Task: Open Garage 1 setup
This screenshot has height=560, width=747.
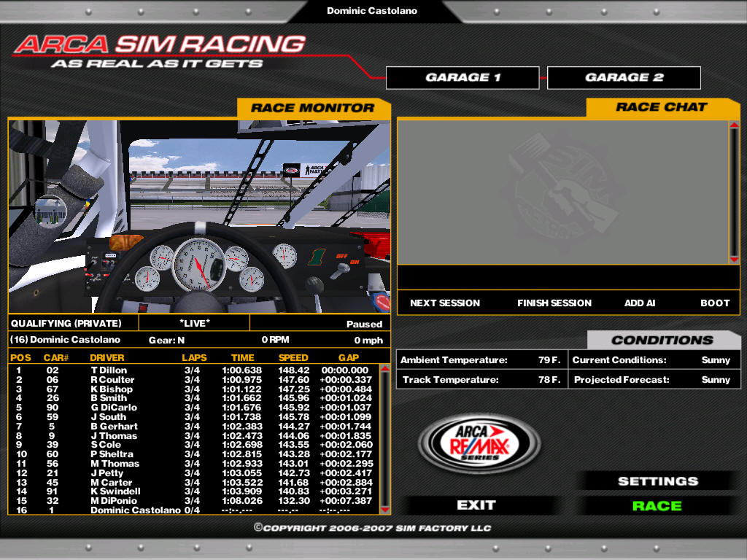Action: click(462, 77)
